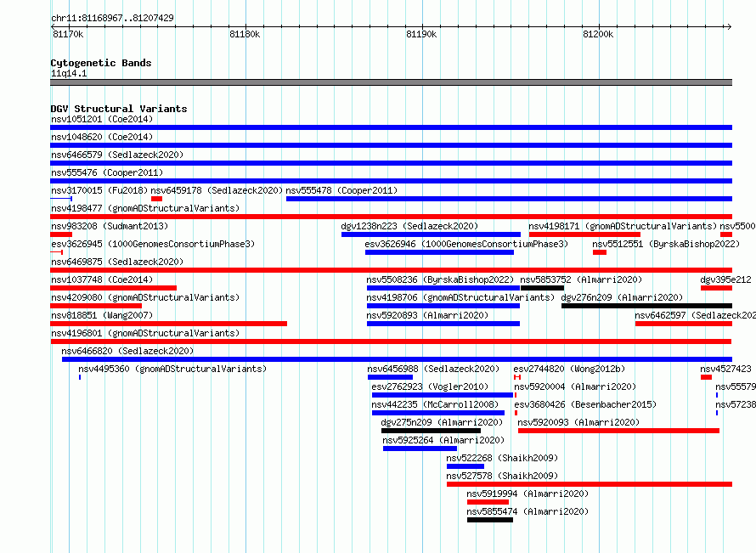This screenshot has width=756, height=553.
Task: Click the 81180k ruler position label
Action: pyautogui.click(x=245, y=34)
